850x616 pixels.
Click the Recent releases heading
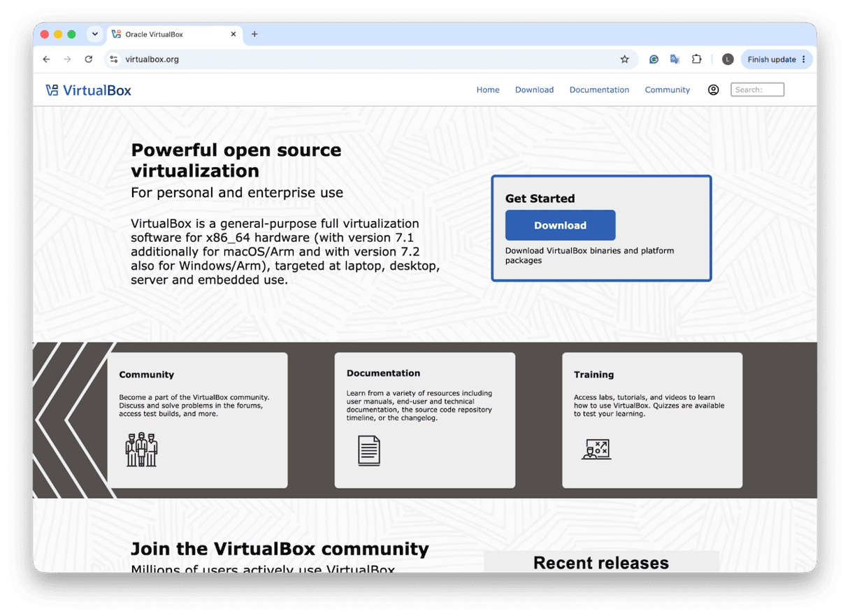601,563
